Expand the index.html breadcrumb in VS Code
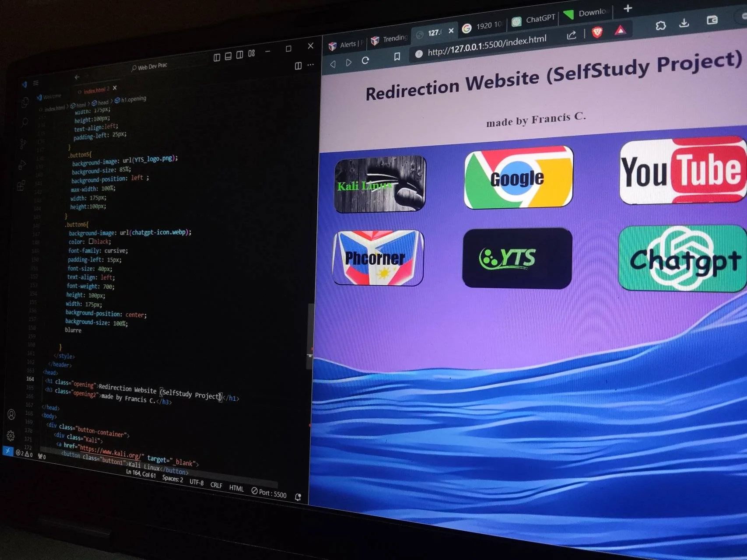The height and width of the screenshot is (560, 747). click(52, 108)
